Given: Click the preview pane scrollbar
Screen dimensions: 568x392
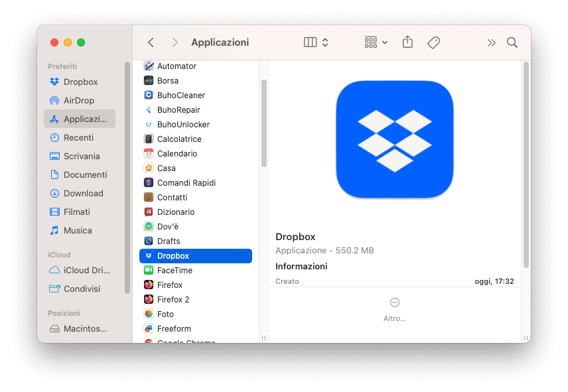Looking at the screenshot, I should pos(526,164).
